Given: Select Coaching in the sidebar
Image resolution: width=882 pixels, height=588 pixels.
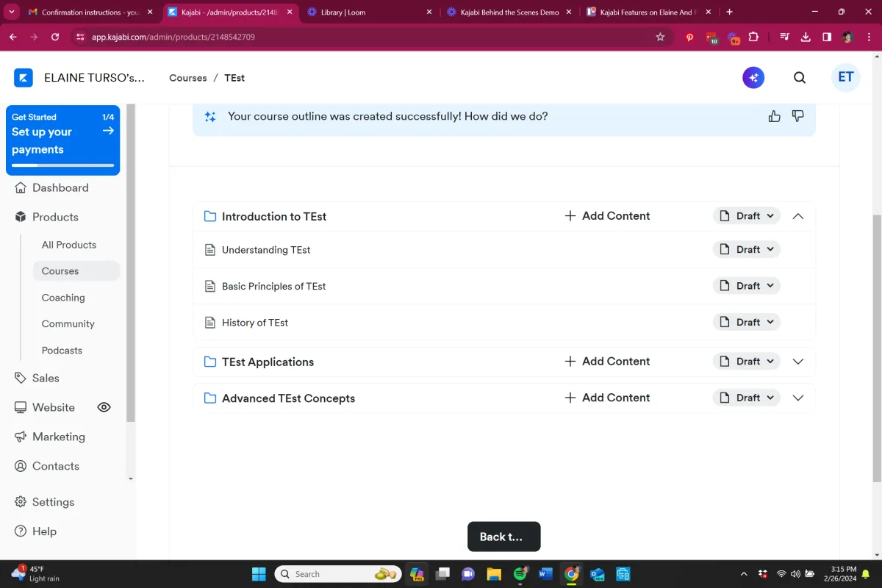Looking at the screenshot, I should pos(63,298).
